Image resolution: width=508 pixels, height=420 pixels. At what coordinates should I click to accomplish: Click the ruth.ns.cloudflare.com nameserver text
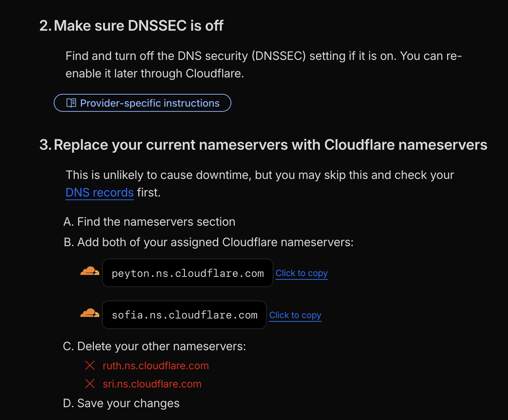point(156,366)
